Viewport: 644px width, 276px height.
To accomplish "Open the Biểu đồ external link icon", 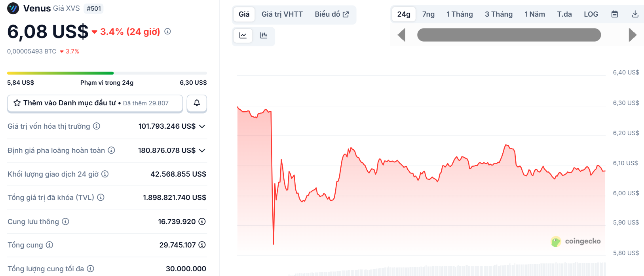I will pos(344,14).
